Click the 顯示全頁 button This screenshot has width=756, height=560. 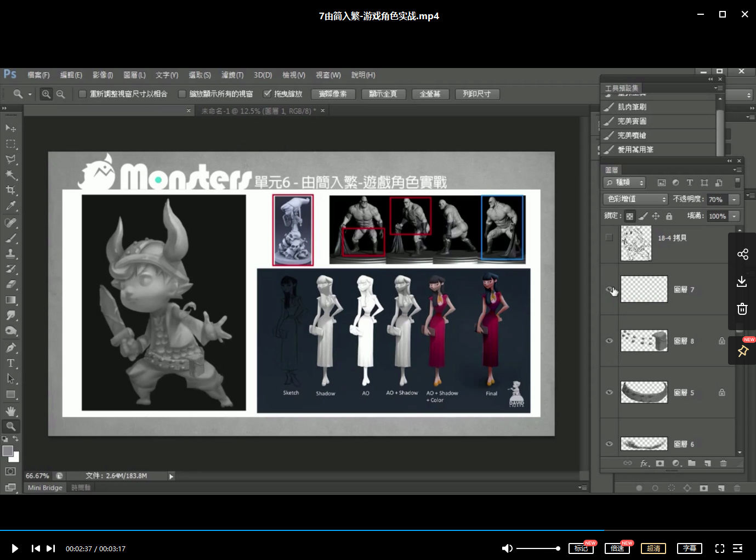pos(383,94)
